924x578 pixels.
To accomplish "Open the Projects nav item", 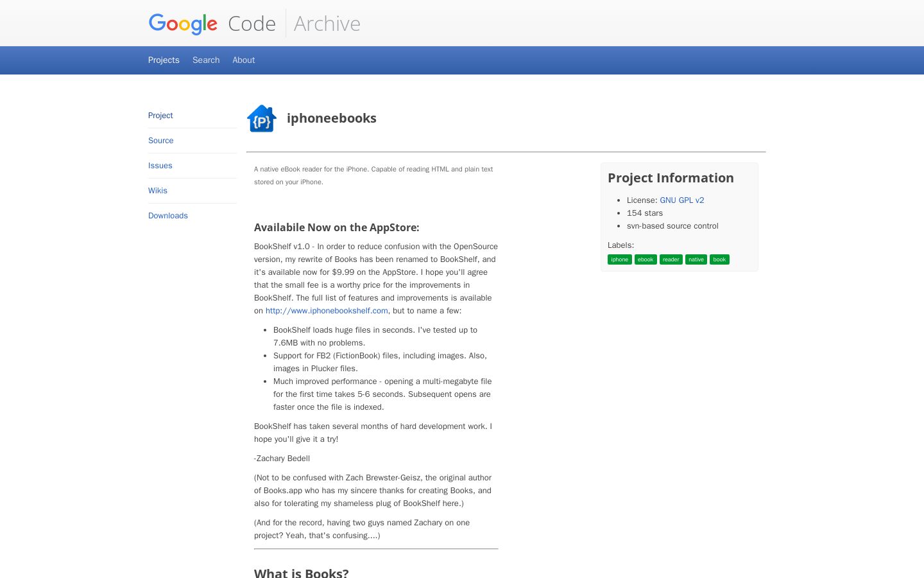I will pos(164,60).
